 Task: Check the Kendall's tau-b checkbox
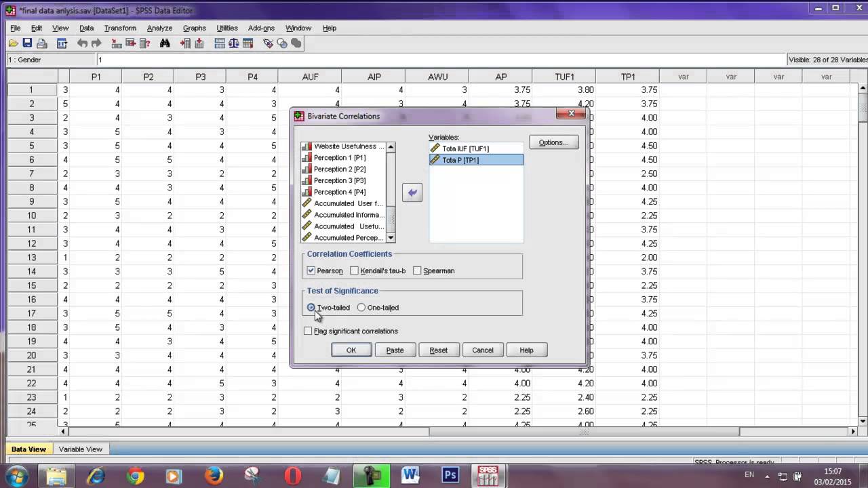pyautogui.click(x=355, y=270)
